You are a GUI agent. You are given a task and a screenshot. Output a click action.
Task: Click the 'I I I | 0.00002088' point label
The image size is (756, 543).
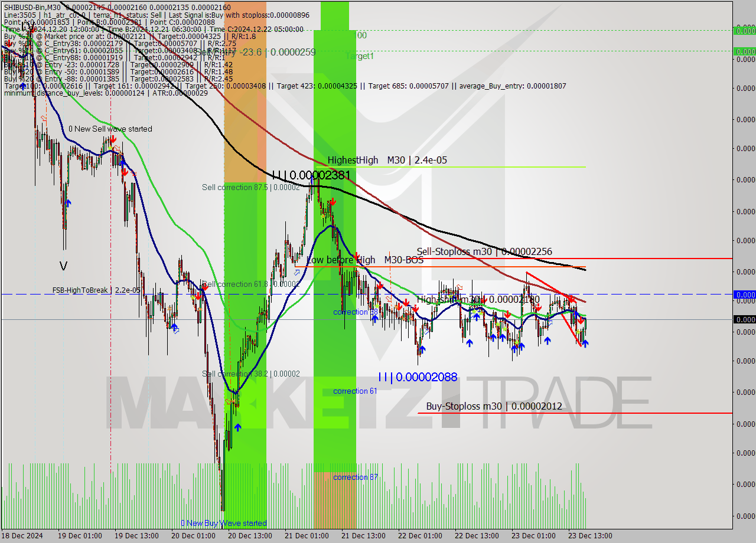coord(418,377)
